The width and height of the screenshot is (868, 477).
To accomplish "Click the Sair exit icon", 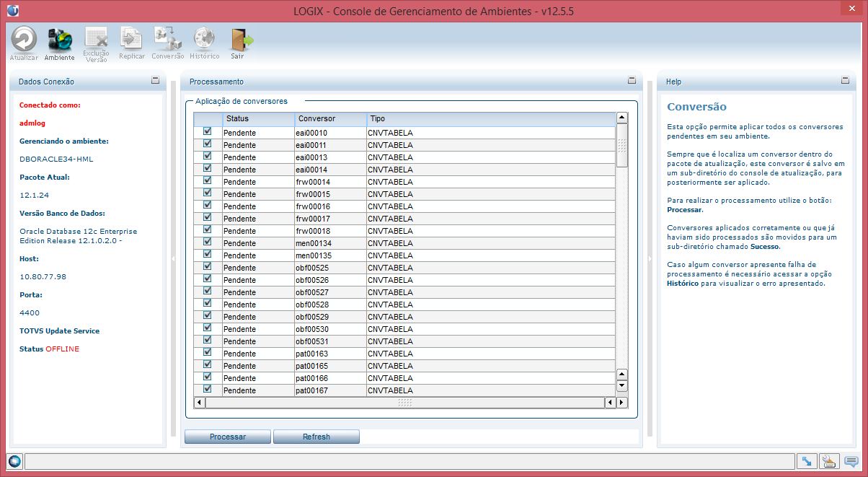I will (240, 43).
